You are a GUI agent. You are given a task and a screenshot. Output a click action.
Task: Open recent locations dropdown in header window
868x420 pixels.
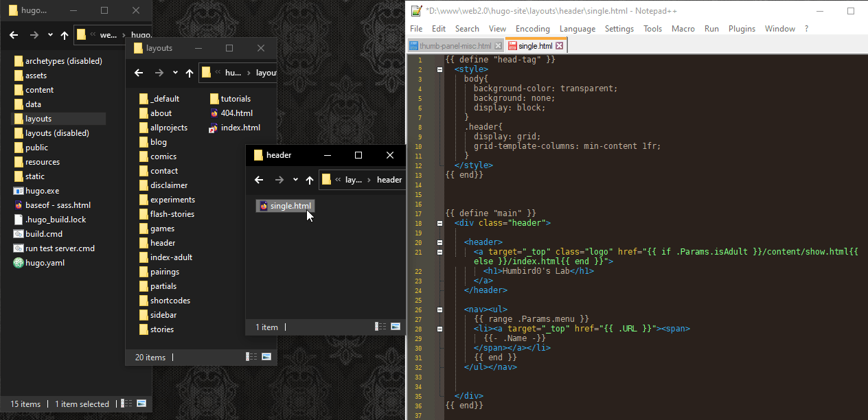pyautogui.click(x=295, y=180)
